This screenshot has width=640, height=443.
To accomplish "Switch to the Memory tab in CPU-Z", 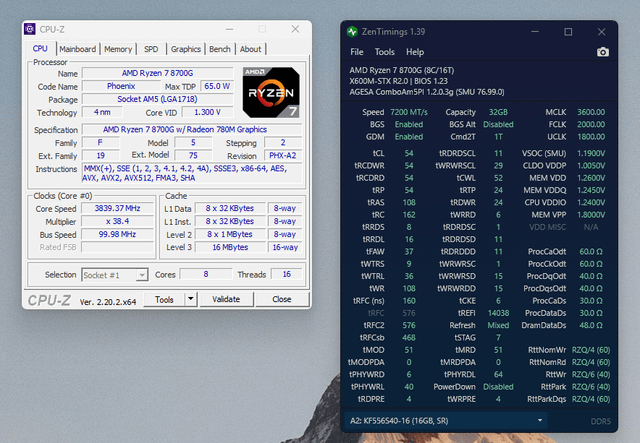I will [118, 49].
